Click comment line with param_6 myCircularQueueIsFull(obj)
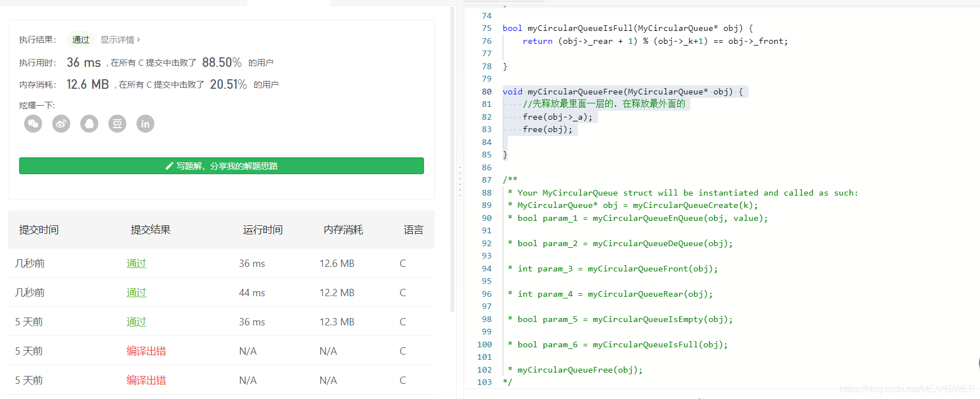Image resolution: width=980 pixels, height=399 pixels. pos(618,344)
